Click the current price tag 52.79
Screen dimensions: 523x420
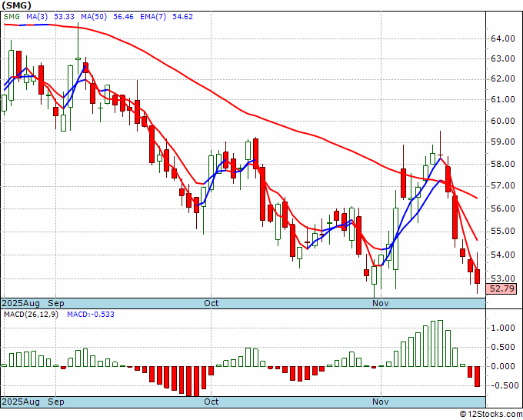coord(501,288)
